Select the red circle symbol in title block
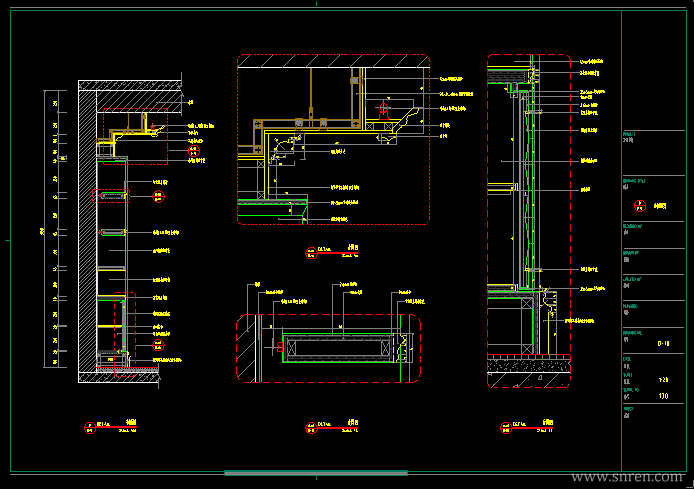 click(x=640, y=206)
